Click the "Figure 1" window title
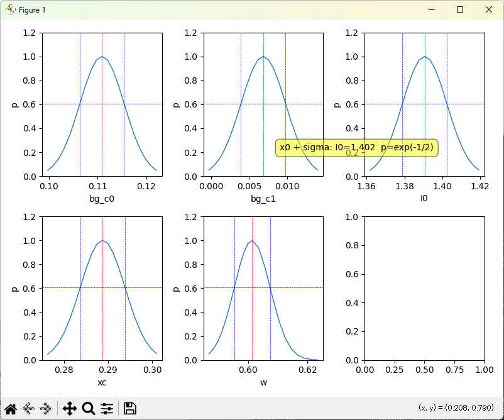This screenshot has height=420, width=504. 32,10
